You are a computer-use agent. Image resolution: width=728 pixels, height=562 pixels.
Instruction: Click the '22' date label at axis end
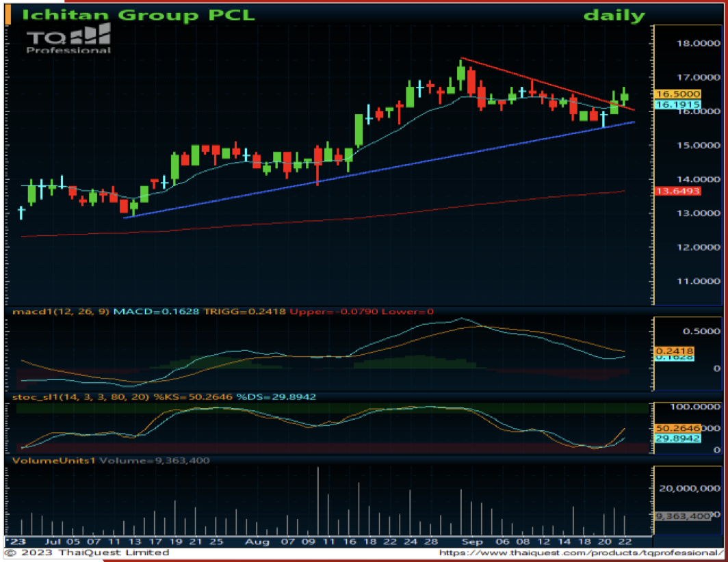click(625, 541)
